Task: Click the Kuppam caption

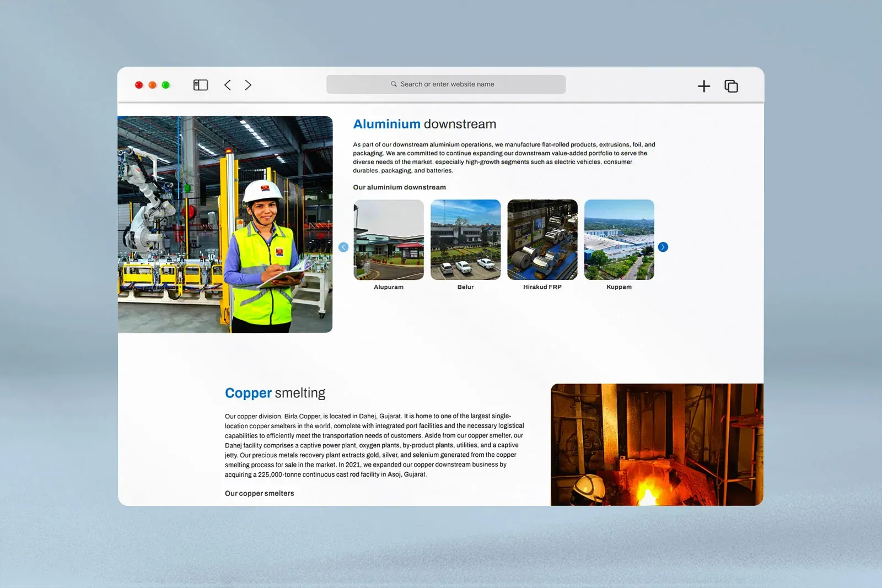Action: pyautogui.click(x=619, y=287)
